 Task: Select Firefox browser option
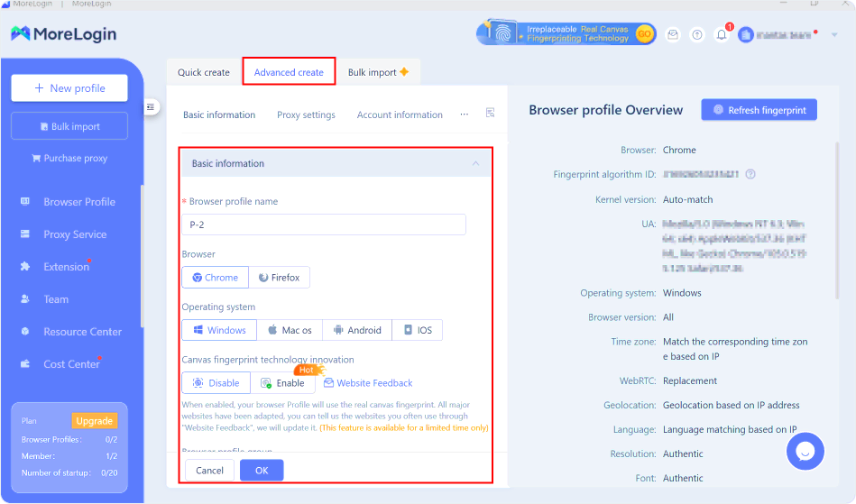(279, 277)
